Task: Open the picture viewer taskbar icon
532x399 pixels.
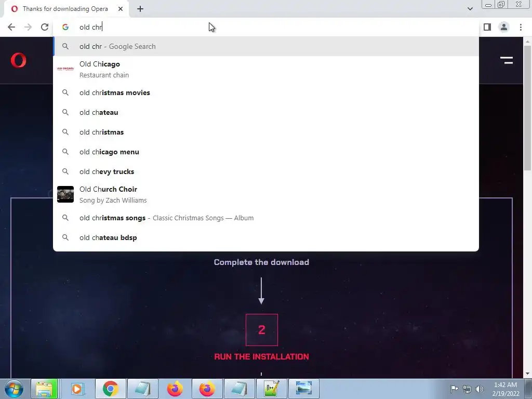Action: 303,389
